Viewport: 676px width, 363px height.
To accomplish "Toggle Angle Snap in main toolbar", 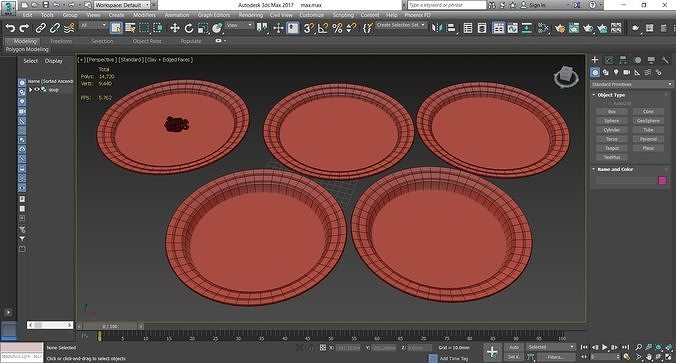I will point(323,28).
